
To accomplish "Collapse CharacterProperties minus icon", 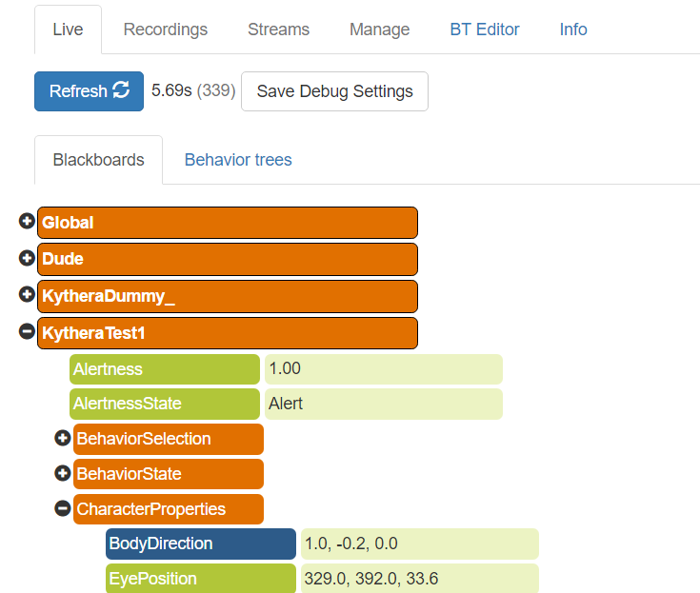I will pyautogui.click(x=63, y=508).
